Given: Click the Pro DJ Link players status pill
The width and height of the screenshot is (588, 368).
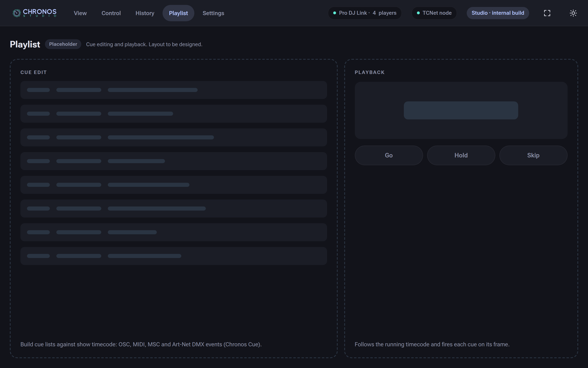Looking at the screenshot, I should 365,13.
